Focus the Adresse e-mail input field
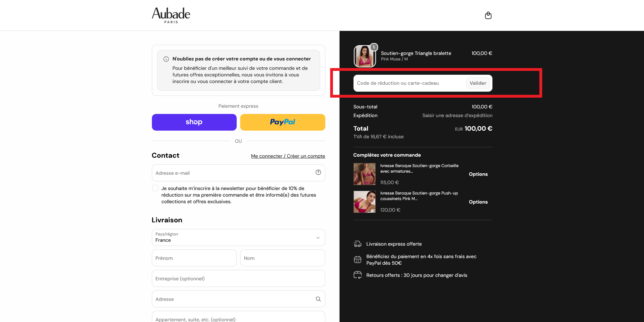 tap(238, 173)
